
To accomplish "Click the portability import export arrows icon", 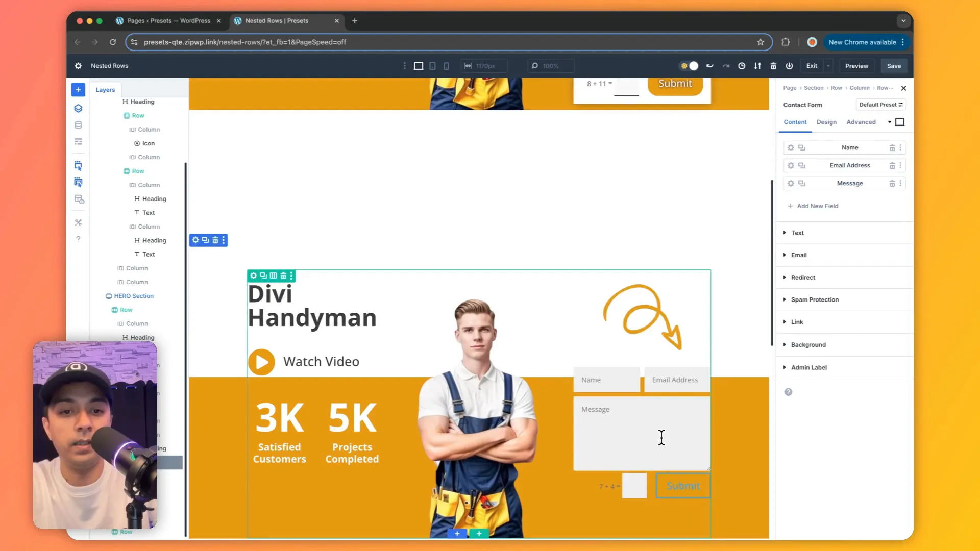I will click(757, 66).
